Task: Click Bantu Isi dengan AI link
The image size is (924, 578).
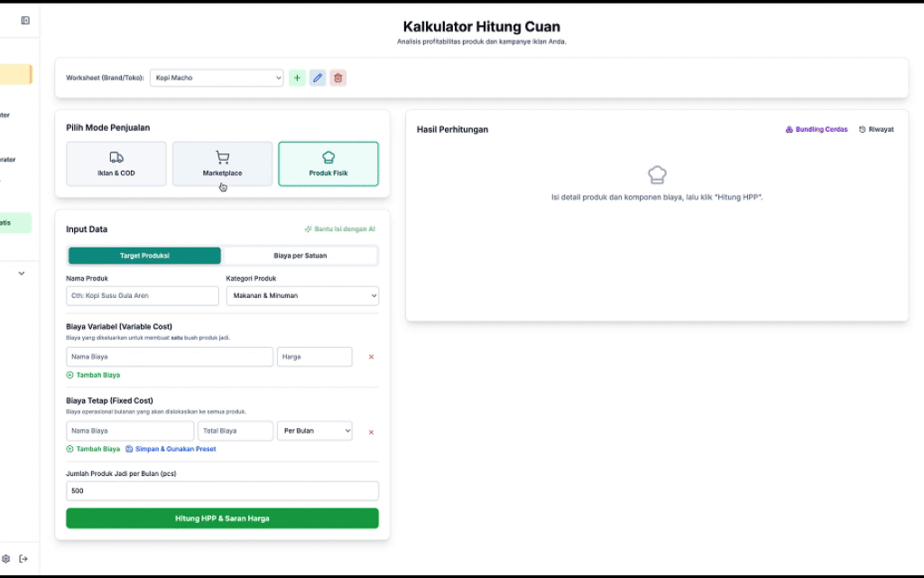Action: coord(340,229)
